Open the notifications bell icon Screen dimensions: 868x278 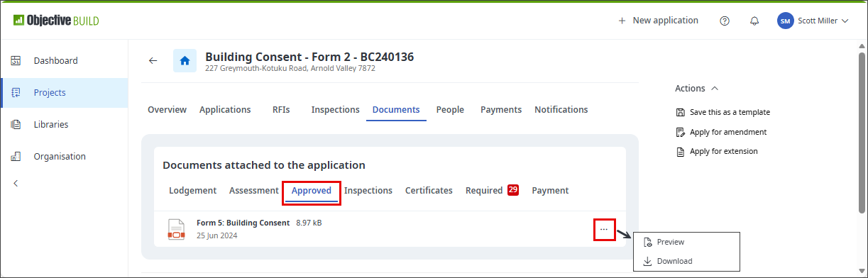pyautogui.click(x=754, y=21)
